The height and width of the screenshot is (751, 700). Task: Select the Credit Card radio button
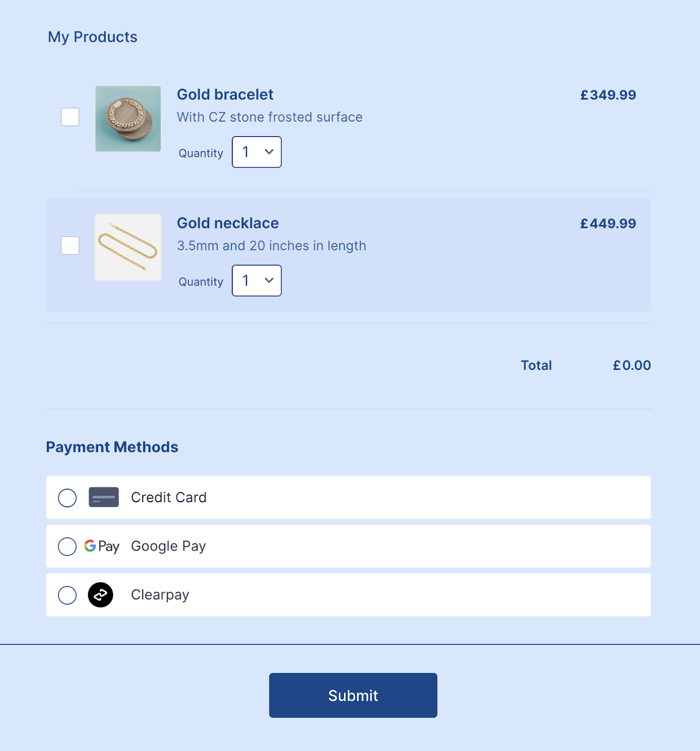click(x=67, y=498)
